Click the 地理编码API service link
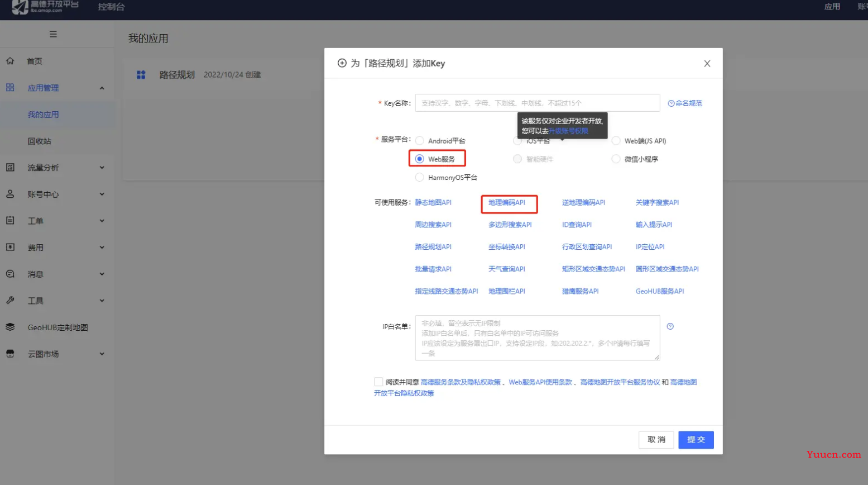The image size is (868, 485). (x=507, y=203)
